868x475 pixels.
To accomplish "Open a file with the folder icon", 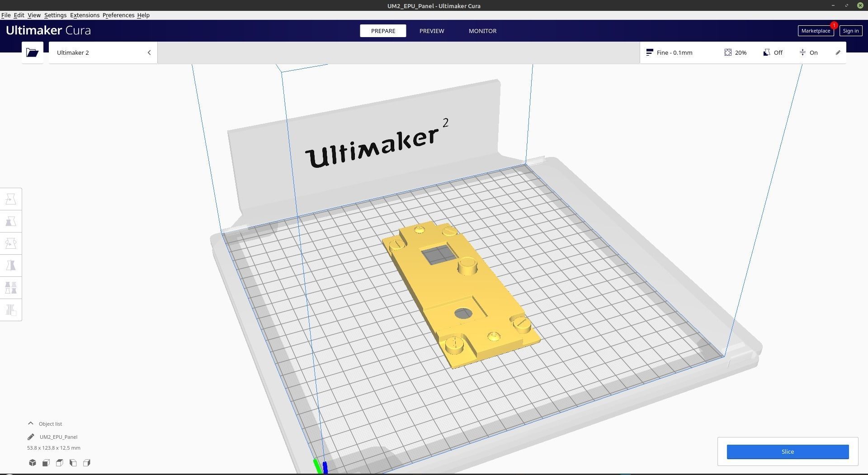I will pyautogui.click(x=32, y=52).
